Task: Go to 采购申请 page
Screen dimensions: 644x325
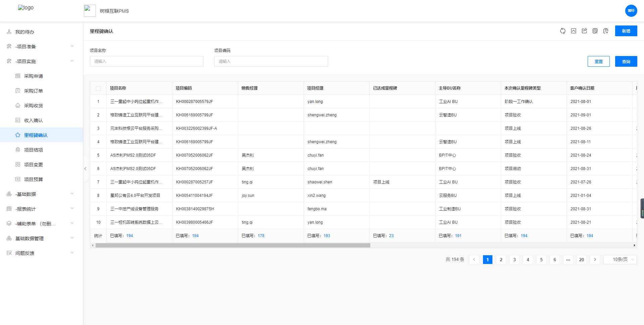Action: point(42,76)
